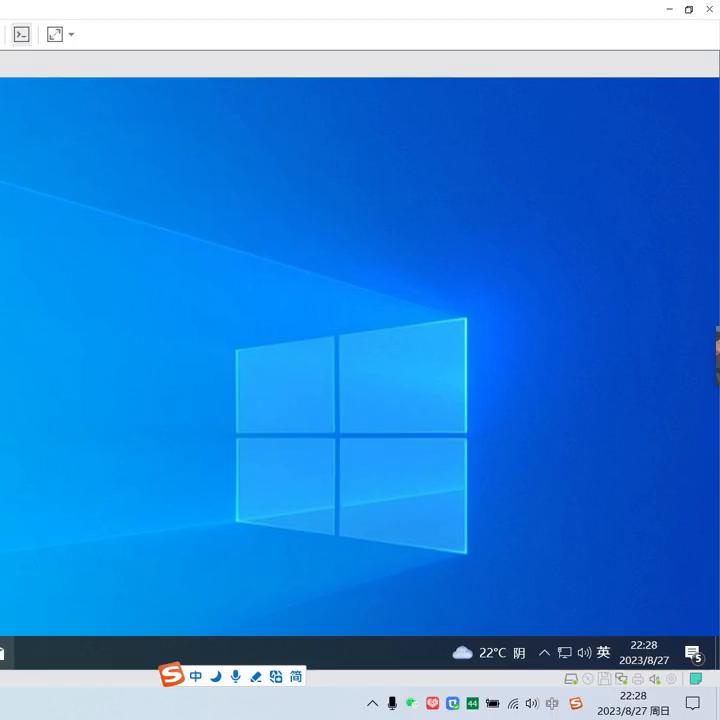Toggle Chinese input mode 中 on Sogou bar
The height and width of the screenshot is (720, 720).
tap(196, 676)
